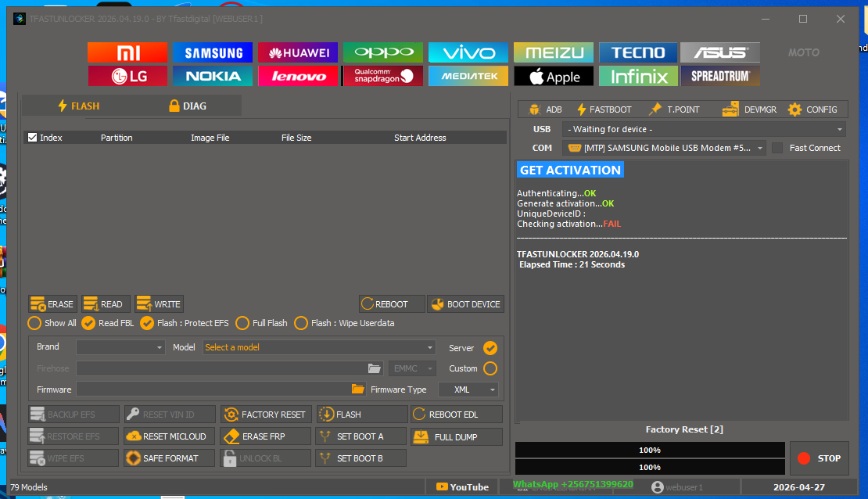
Task: Open the CONFIG settings
Action: pos(812,109)
